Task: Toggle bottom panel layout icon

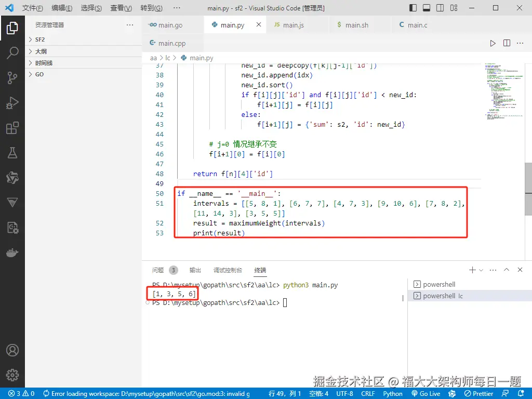Action: click(x=427, y=8)
